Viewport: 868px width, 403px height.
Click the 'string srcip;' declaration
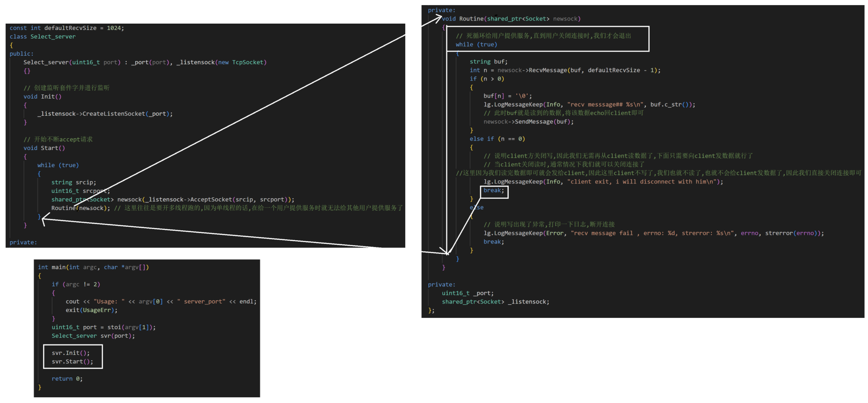[73, 183]
